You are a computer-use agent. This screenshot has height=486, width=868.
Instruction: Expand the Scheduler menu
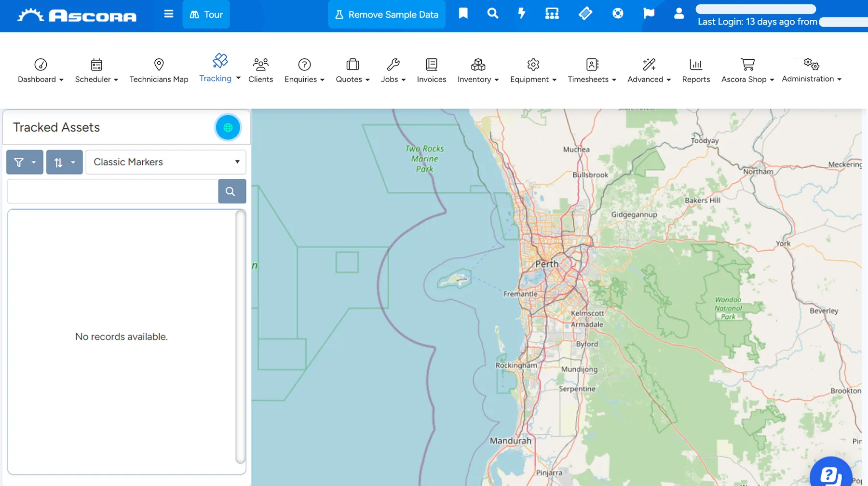(x=96, y=71)
